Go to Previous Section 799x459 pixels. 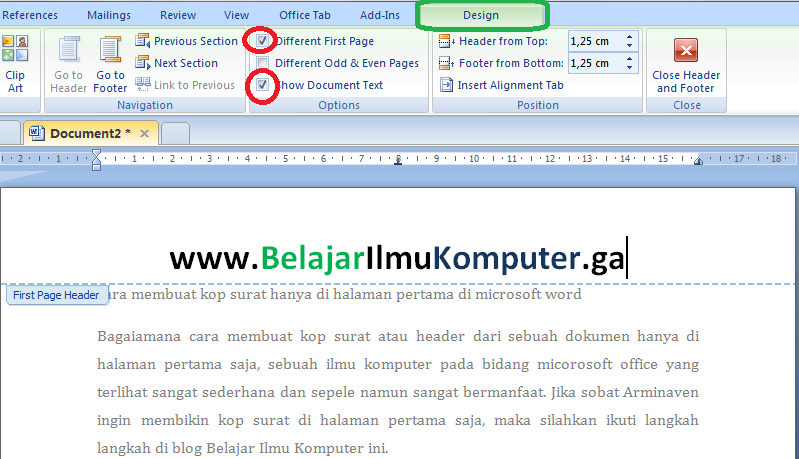[x=187, y=41]
